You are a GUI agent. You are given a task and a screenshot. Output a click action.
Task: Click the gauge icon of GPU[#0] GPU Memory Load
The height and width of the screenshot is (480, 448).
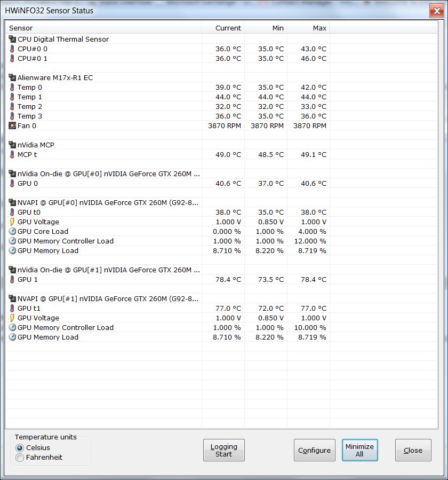[x=12, y=250]
